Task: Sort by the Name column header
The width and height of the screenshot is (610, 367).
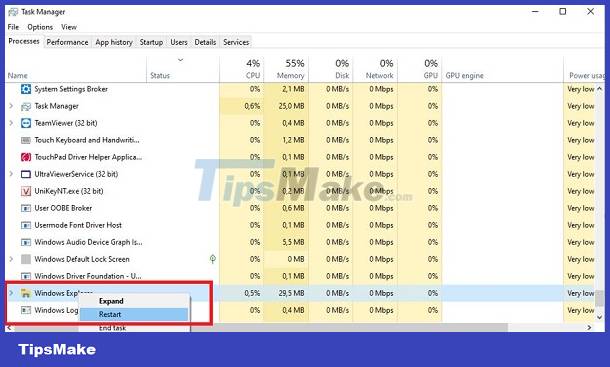Action: [18, 76]
